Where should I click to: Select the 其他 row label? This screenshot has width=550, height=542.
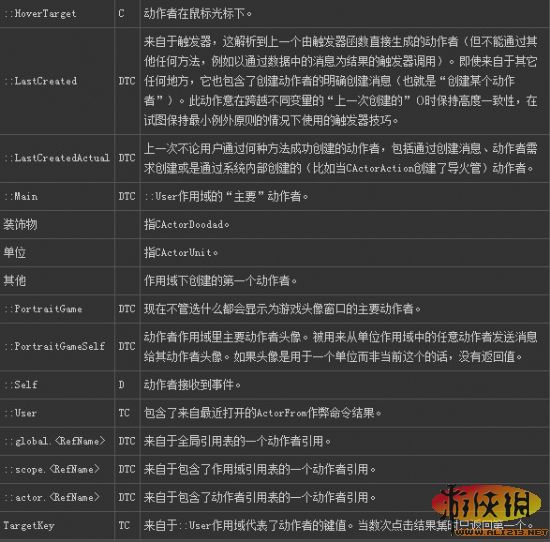(x=14, y=281)
